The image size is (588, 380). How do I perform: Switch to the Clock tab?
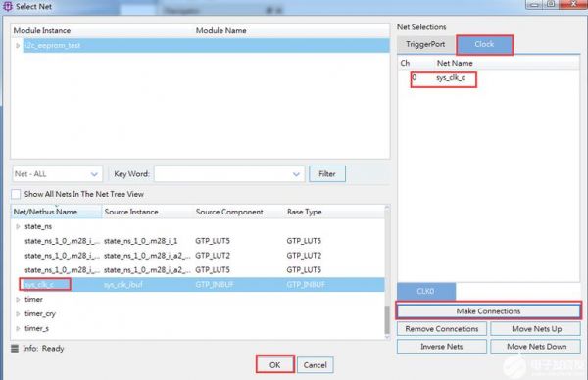pyautogui.click(x=484, y=45)
